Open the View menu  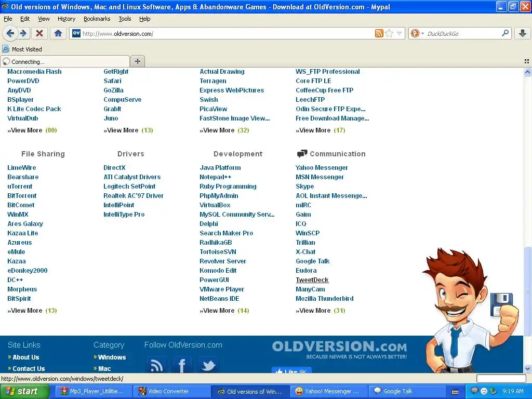44,19
